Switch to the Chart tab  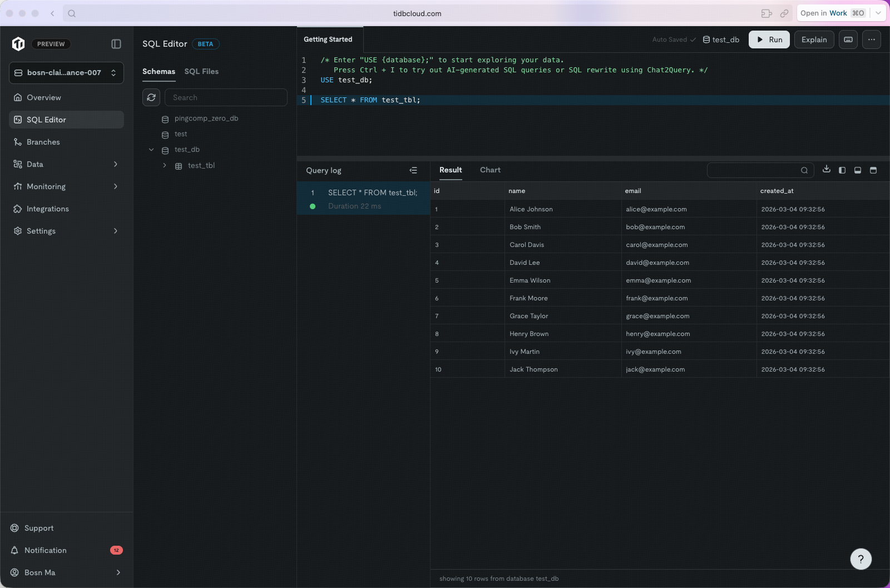[x=490, y=170]
